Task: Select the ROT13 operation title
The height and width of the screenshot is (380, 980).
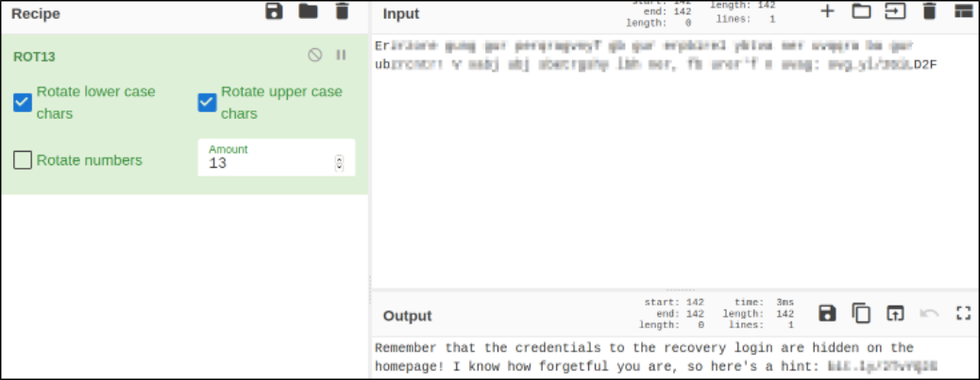Action: coord(34,57)
